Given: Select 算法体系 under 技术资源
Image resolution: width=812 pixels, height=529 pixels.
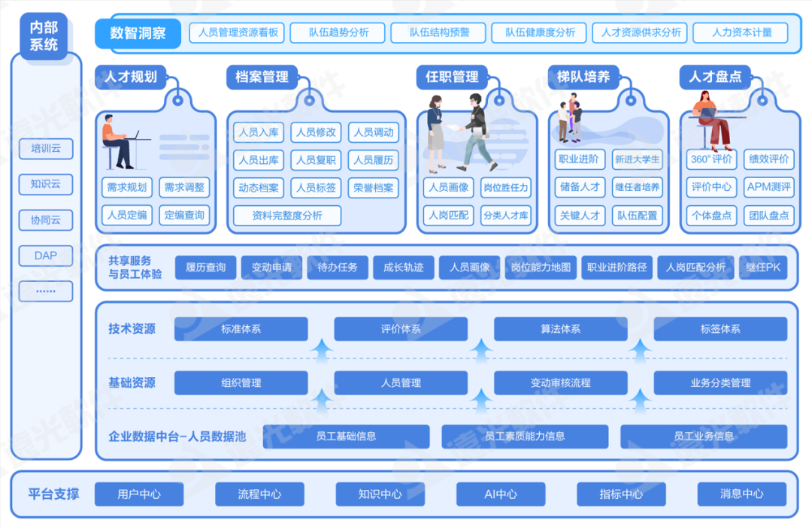Looking at the screenshot, I should (560, 328).
